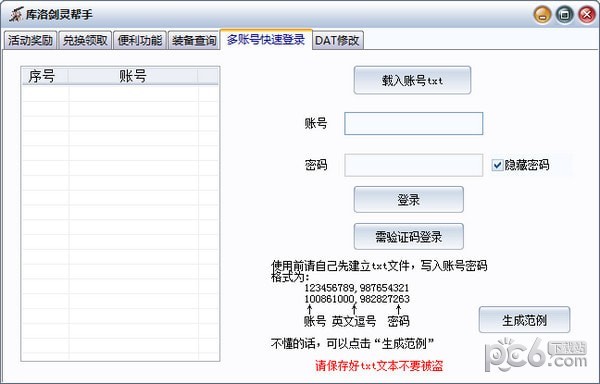Click the 账号 column header in list
Viewport: 600px width, 384px height.
133,76
